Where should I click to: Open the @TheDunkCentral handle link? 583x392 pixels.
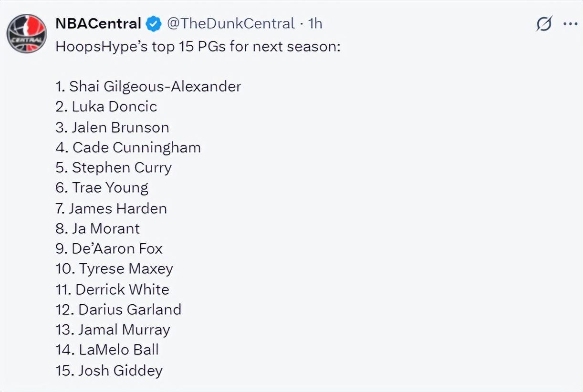click(231, 23)
